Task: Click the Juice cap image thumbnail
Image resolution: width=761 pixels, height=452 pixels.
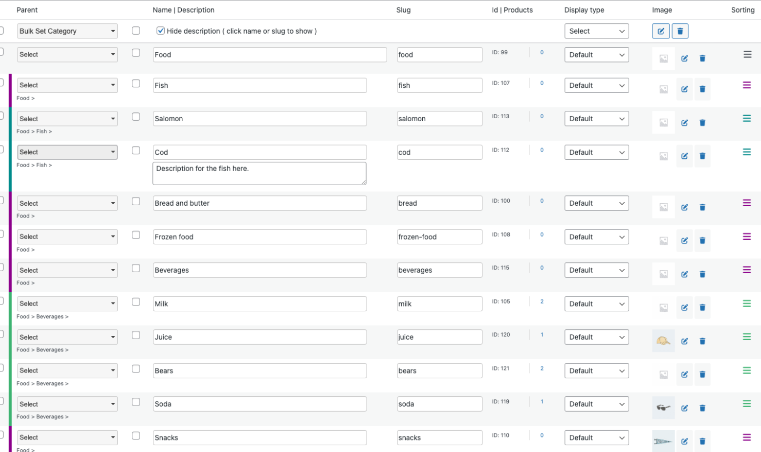Action: click(663, 341)
